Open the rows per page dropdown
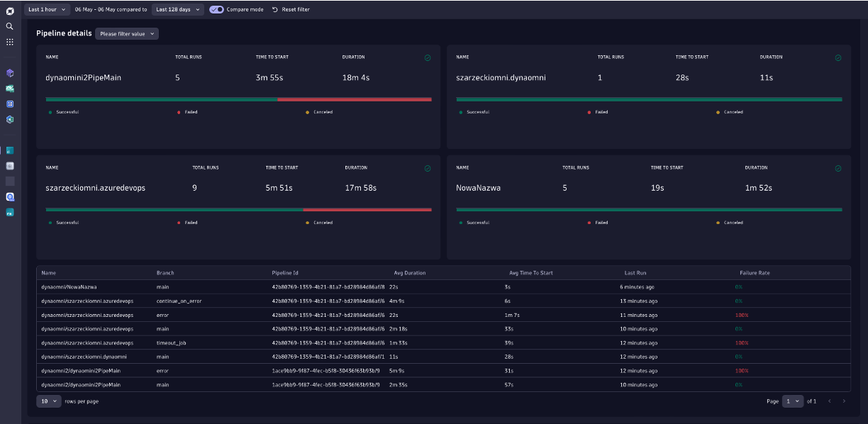The image size is (868, 424). 48,401
